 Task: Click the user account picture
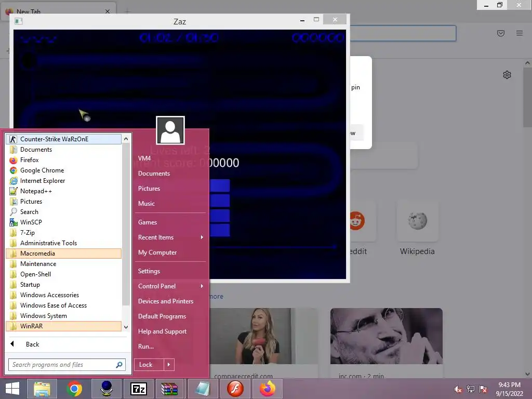tap(170, 130)
